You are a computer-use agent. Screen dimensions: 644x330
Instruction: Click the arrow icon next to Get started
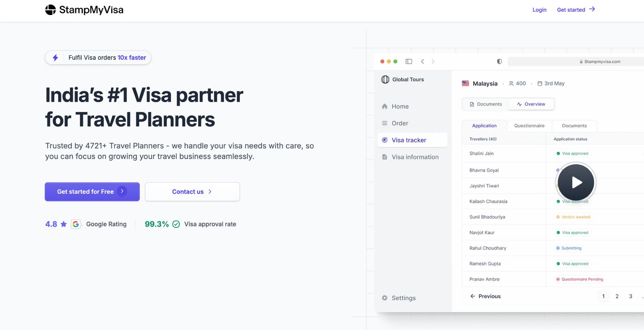point(592,9)
